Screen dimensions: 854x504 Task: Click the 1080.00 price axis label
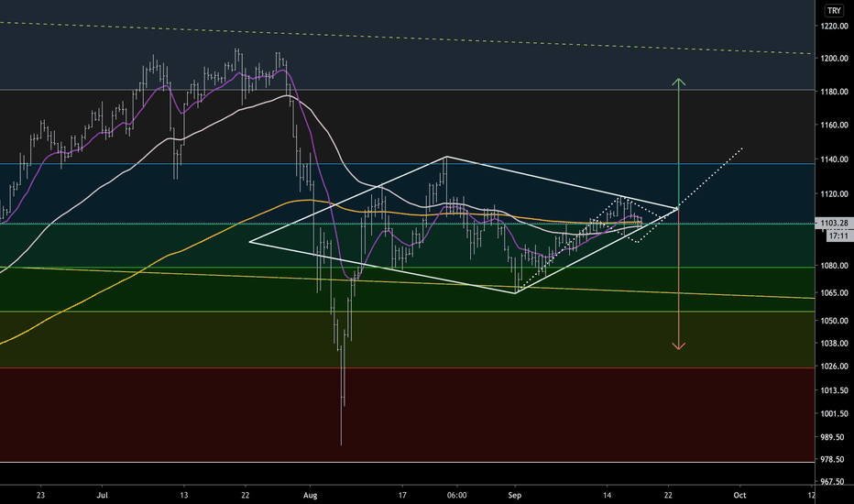(835, 266)
